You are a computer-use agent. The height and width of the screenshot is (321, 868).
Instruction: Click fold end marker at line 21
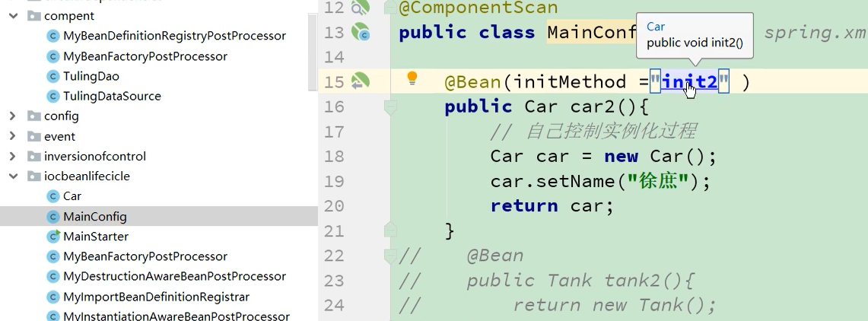pos(390,229)
